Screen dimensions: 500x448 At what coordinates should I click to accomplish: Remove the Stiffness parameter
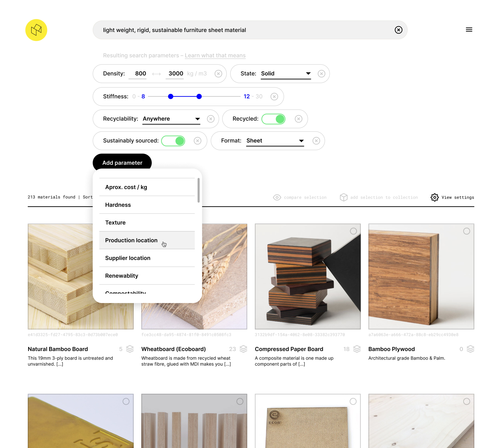274,96
